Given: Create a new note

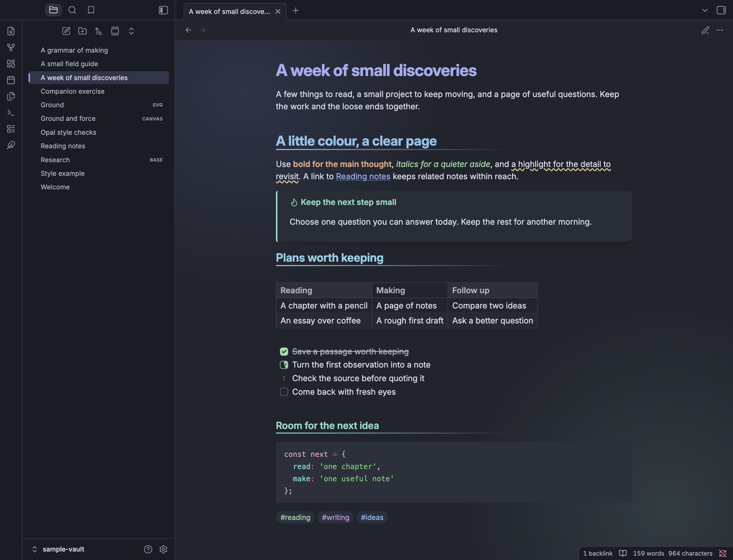Looking at the screenshot, I should [66, 31].
